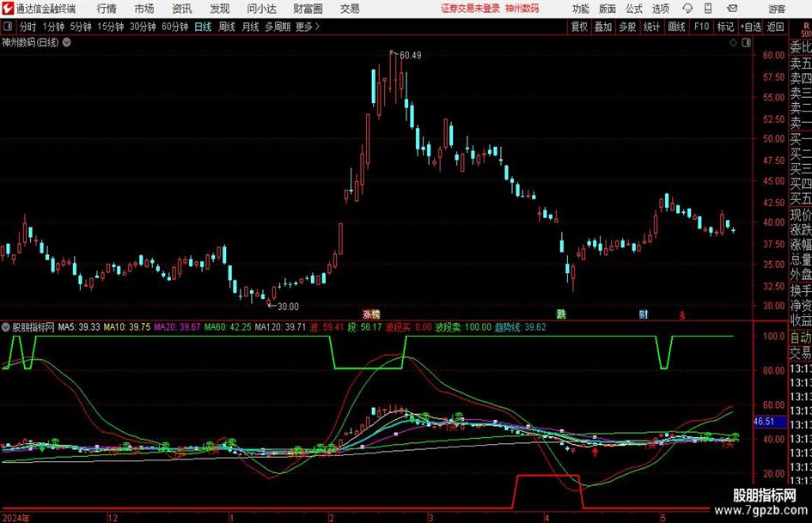Click the 多股 multi-stock toolbar button

(x=627, y=27)
